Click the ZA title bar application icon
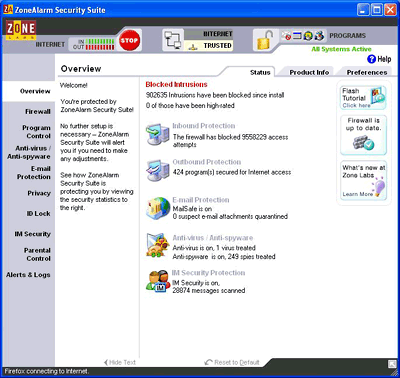Viewport: 400px width, 378px height. click(x=8, y=9)
